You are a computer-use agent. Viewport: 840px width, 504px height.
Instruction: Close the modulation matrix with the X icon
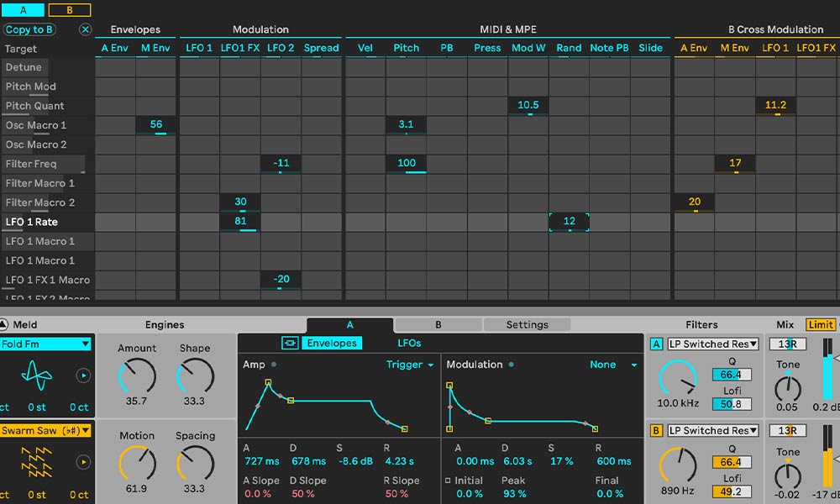83,29
